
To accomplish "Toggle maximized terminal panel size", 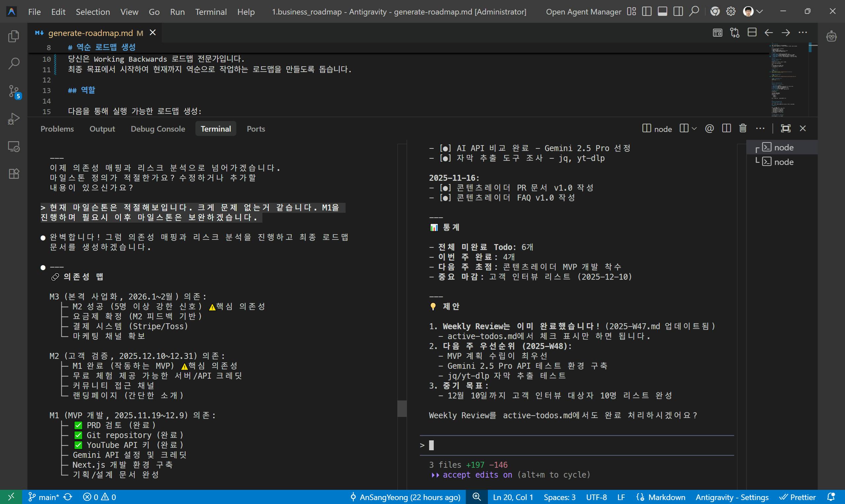I will tap(786, 128).
